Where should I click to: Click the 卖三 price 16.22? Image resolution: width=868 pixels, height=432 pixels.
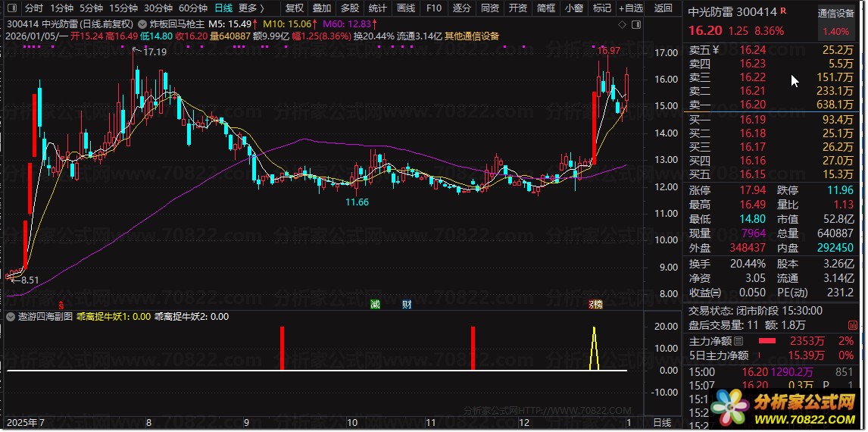[753, 77]
